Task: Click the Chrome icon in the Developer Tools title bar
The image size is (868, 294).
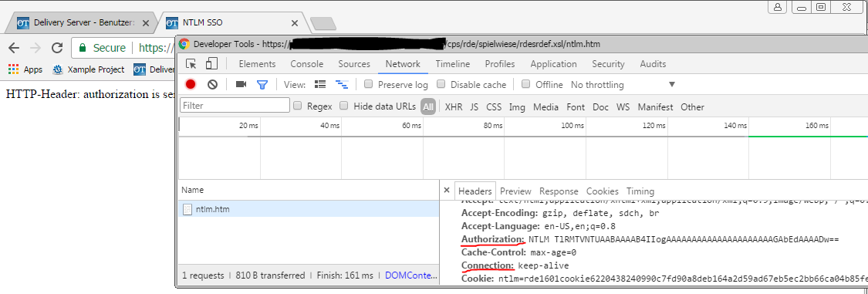Action: [184, 44]
